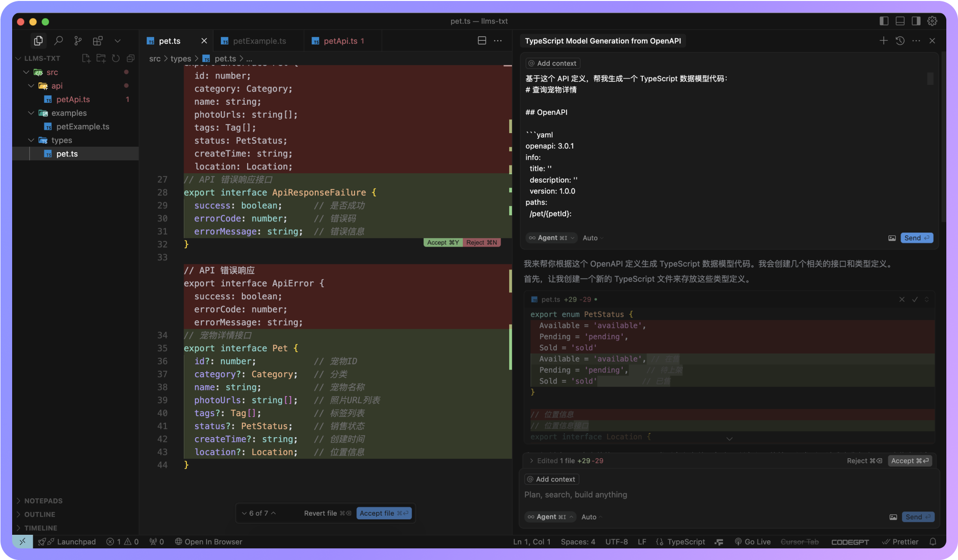958x560 pixels.
Task: Click the prompt box vertical scrollbar
Action: [930, 79]
